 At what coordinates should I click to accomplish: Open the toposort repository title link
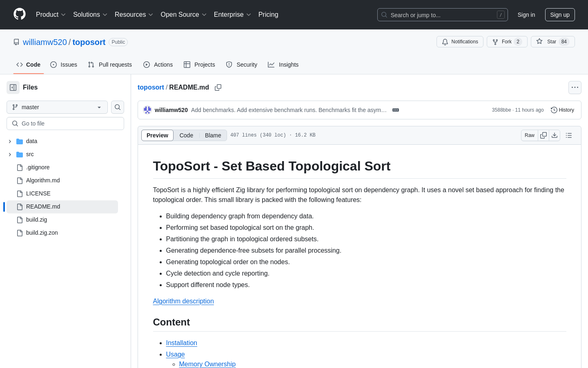tap(89, 42)
